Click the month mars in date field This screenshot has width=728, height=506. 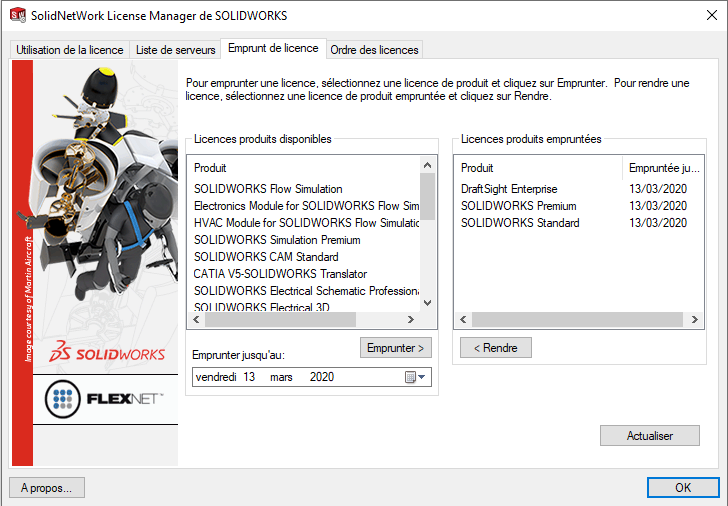pyautogui.click(x=281, y=377)
